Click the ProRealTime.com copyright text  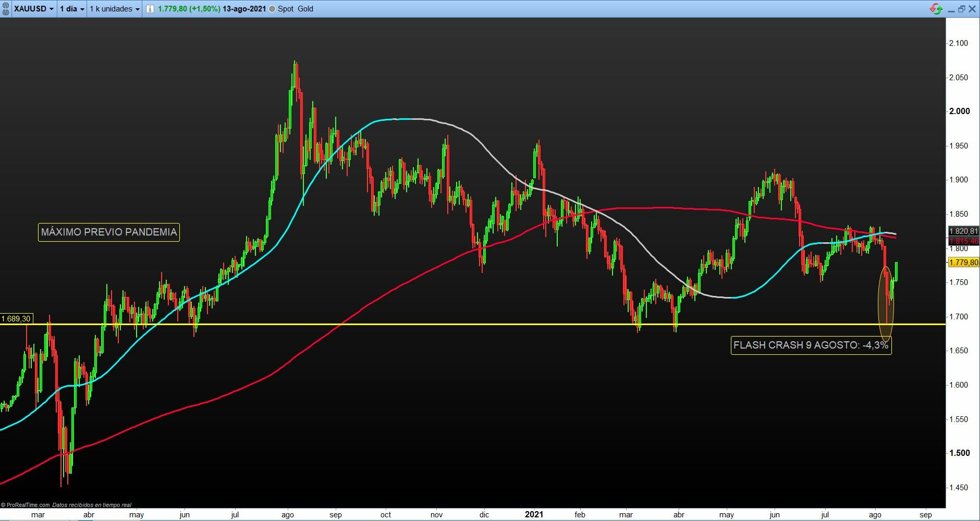[26, 505]
